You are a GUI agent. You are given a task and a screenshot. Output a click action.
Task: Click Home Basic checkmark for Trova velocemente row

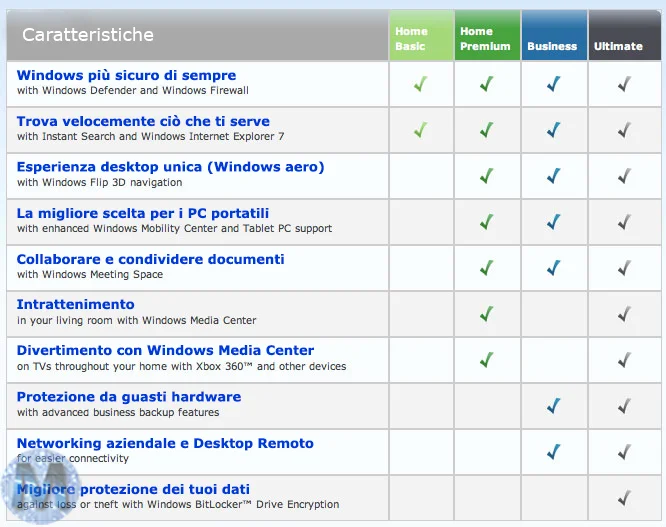tap(420, 130)
